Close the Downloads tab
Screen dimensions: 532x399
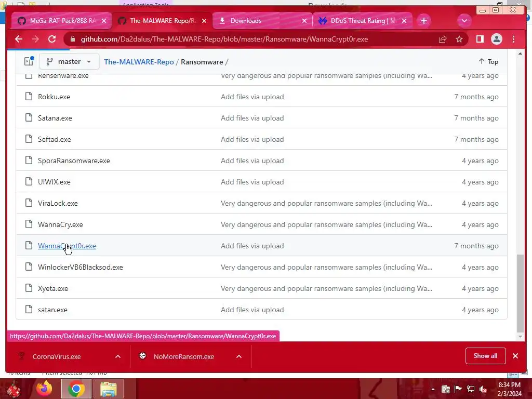(x=304, y=21)
